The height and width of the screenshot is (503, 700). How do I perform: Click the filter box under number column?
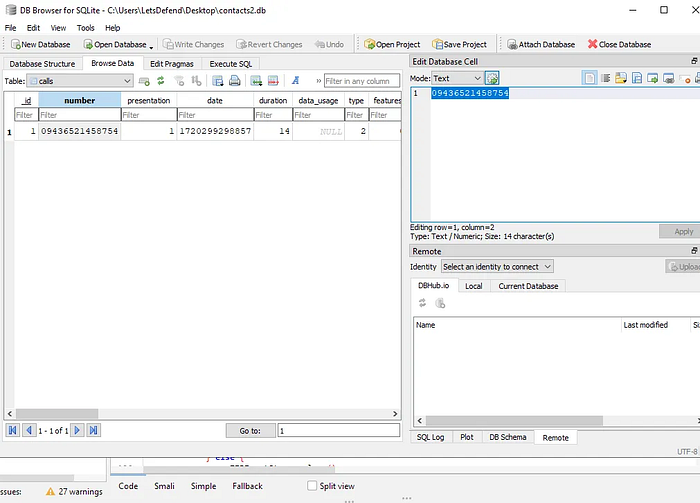pos(79,115)
